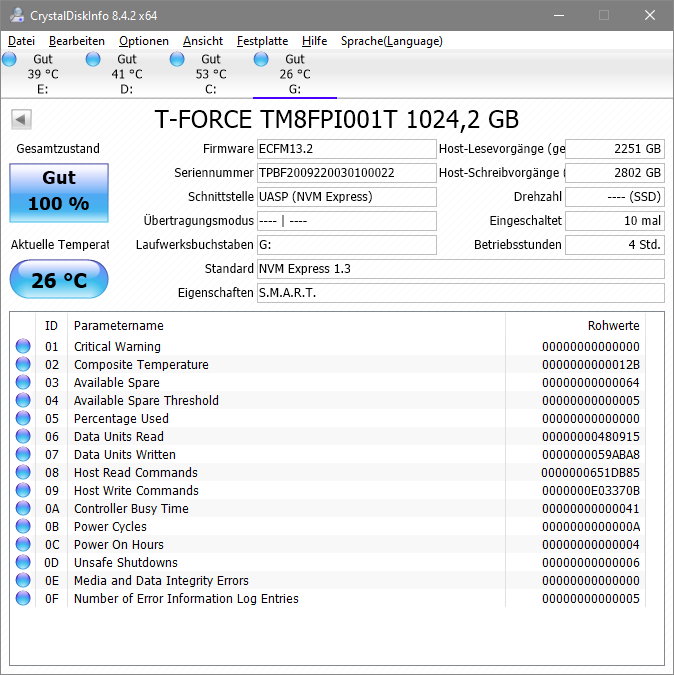Open the Datei menu
The image size is (674, 675).
[x=22, y=41]
